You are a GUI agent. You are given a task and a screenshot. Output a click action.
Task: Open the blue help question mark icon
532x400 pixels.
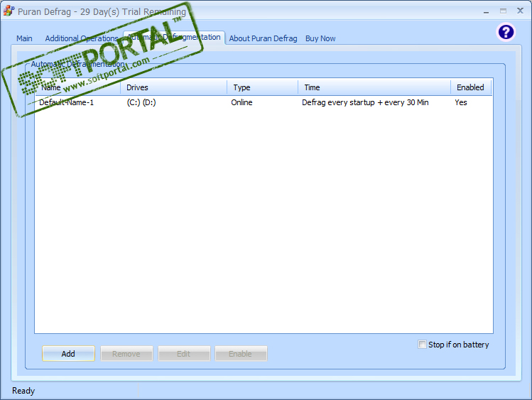(x=506, y=32)
